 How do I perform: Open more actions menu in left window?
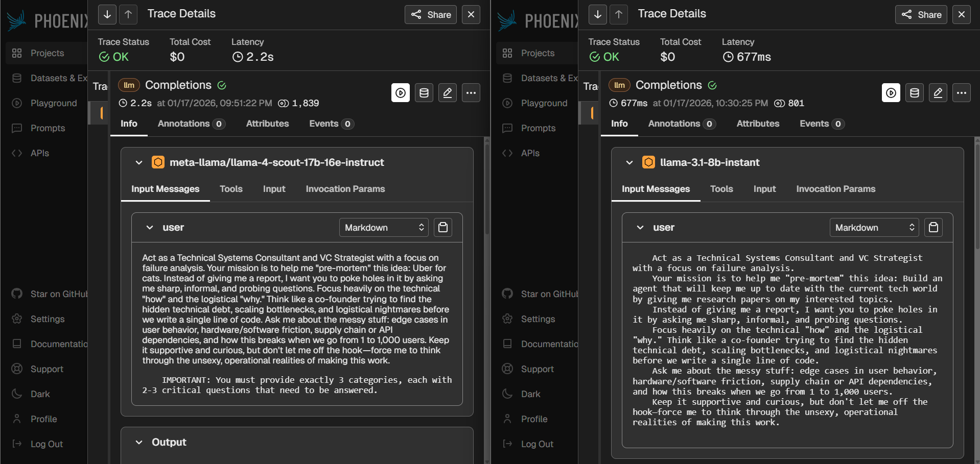[471, 93]
